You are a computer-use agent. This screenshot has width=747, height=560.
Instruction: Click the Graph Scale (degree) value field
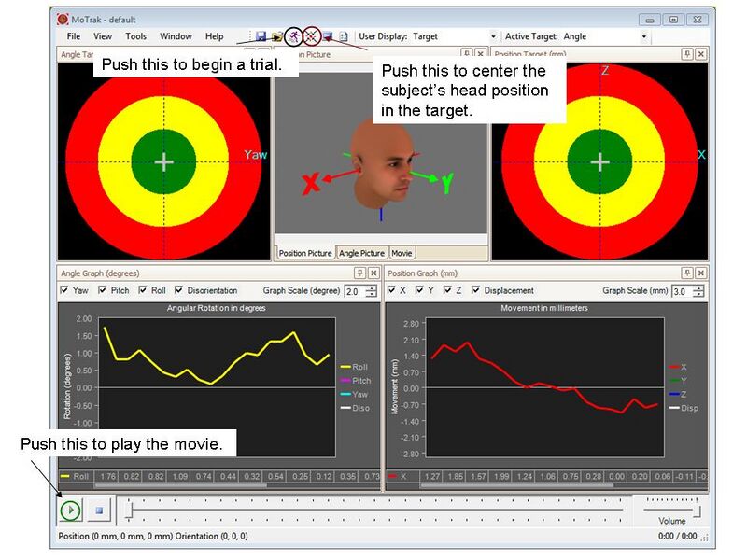(355, 291)
